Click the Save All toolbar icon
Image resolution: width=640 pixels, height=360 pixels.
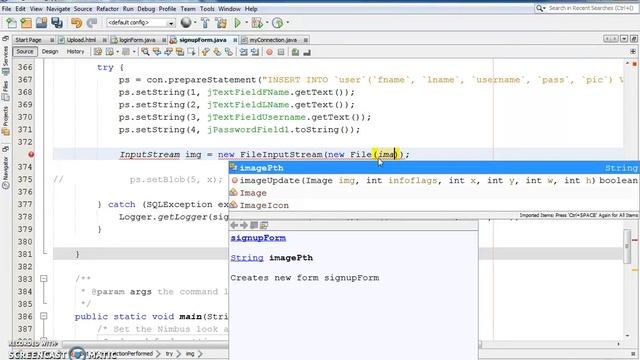(57, 23)
